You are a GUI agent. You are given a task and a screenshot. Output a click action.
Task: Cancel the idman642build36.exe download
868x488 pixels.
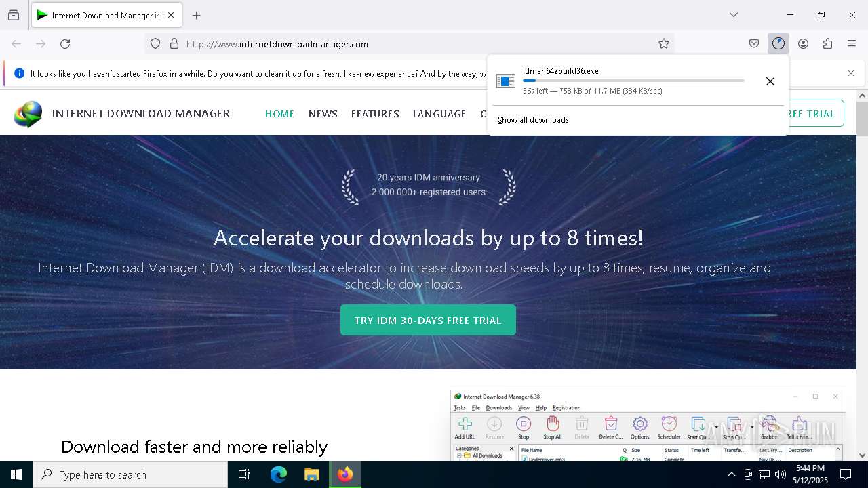pyautogui.click(x=770, y=81)
